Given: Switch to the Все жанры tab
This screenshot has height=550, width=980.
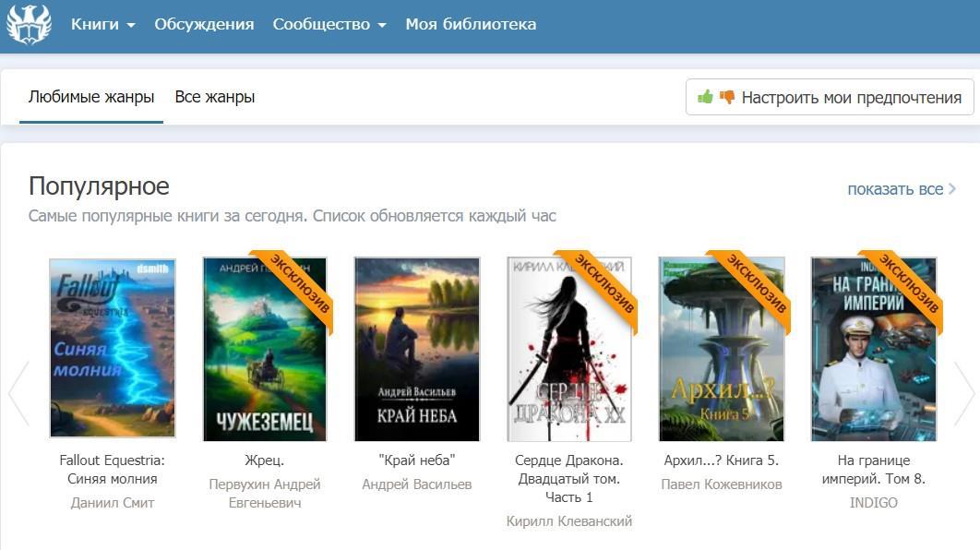Looking at the screenshot, I should 214,97.
